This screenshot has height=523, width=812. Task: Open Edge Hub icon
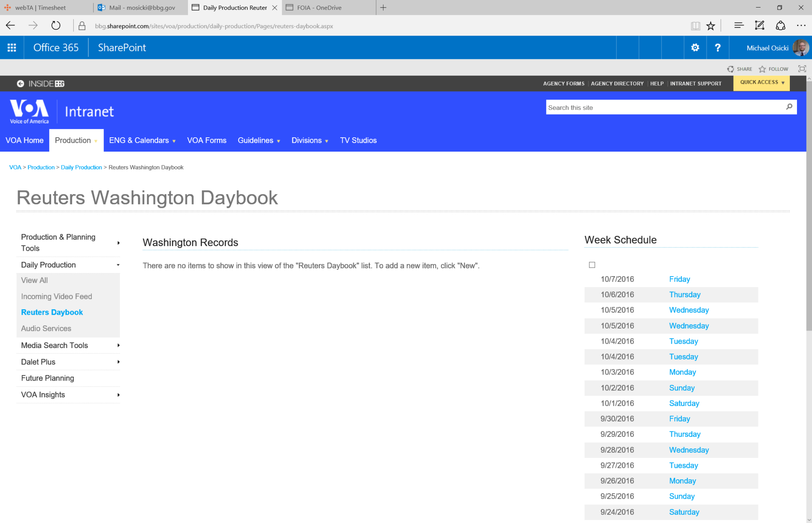point(738,26)
